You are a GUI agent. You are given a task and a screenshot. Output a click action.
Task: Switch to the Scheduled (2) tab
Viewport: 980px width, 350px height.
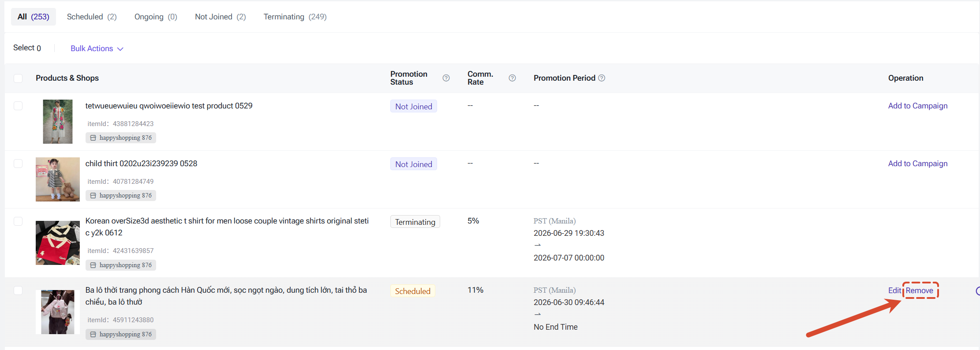pyautogui.click(x=92, y=17)
